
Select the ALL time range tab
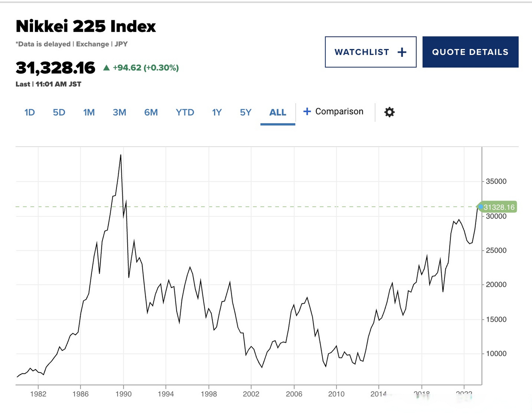click(x=278, y=112)
